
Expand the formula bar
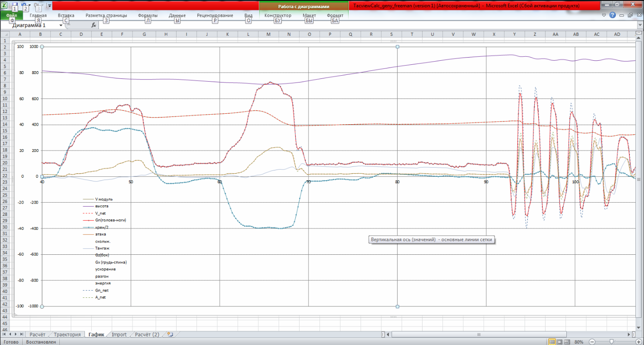pos(639,25)
